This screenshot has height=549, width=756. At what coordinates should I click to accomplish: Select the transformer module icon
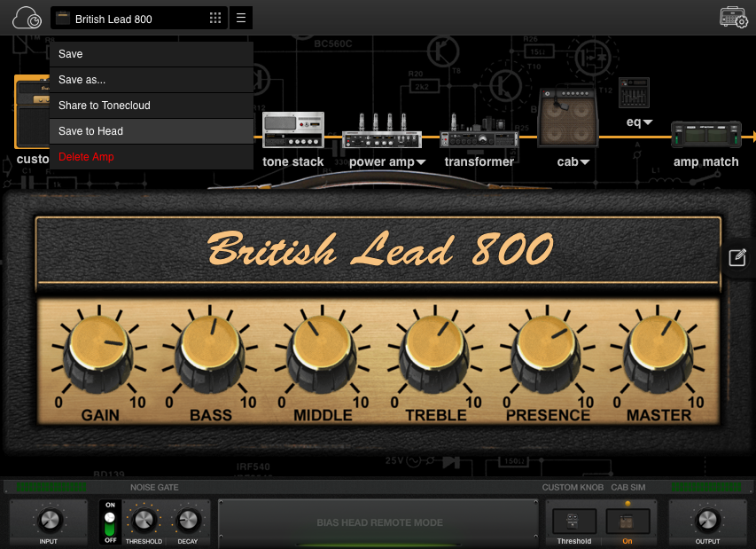(x=479, y=134)
